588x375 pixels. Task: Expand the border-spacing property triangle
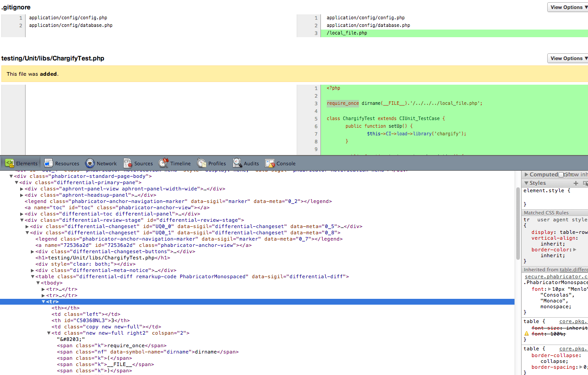(582, 367)
